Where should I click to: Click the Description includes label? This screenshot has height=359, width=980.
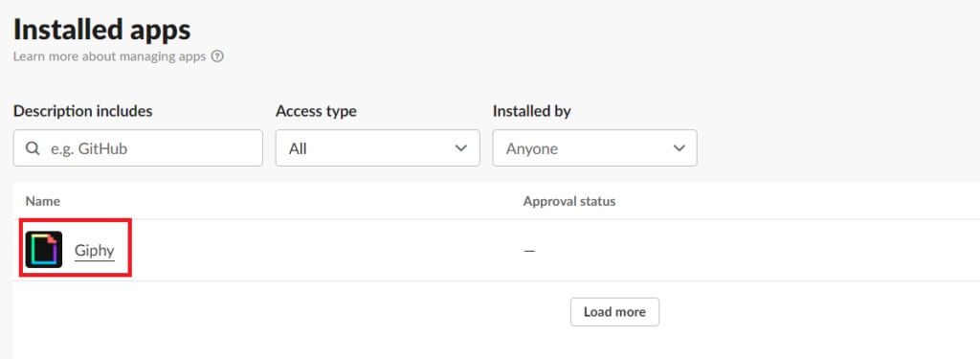[82, 111]
